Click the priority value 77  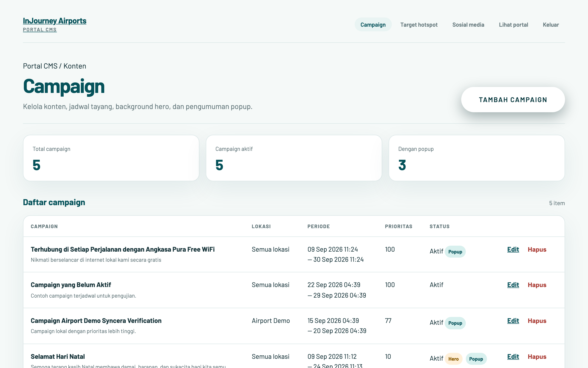tap(388, 321)
